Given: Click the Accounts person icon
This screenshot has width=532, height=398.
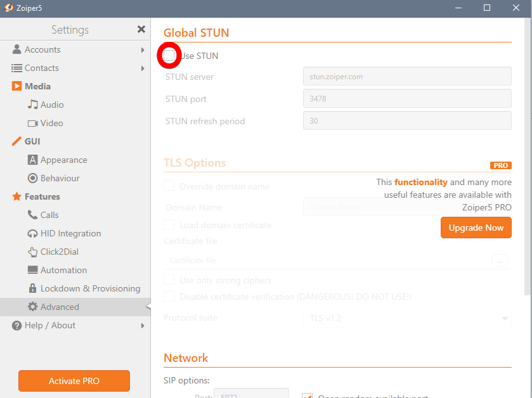Looking at the screenshot, I should [x=16, y=49].
